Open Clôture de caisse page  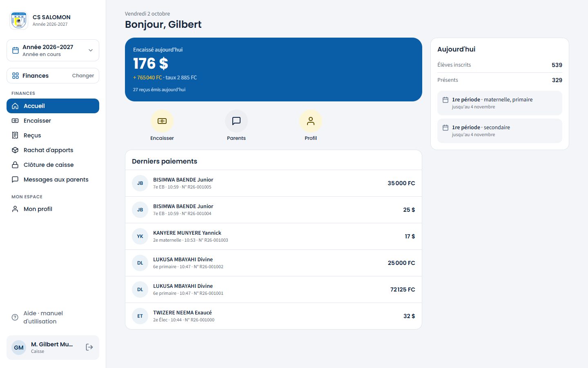coord(53,165)
